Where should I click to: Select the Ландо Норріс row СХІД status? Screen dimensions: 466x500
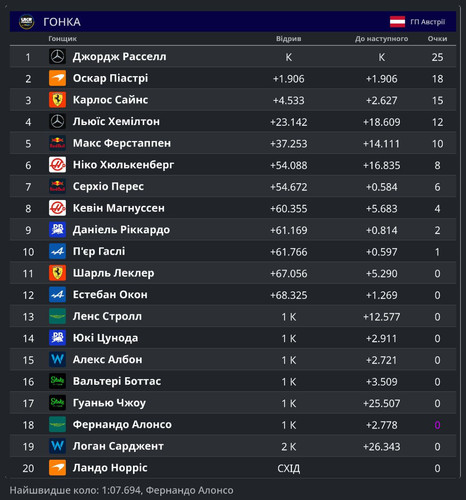pos(289,468)
